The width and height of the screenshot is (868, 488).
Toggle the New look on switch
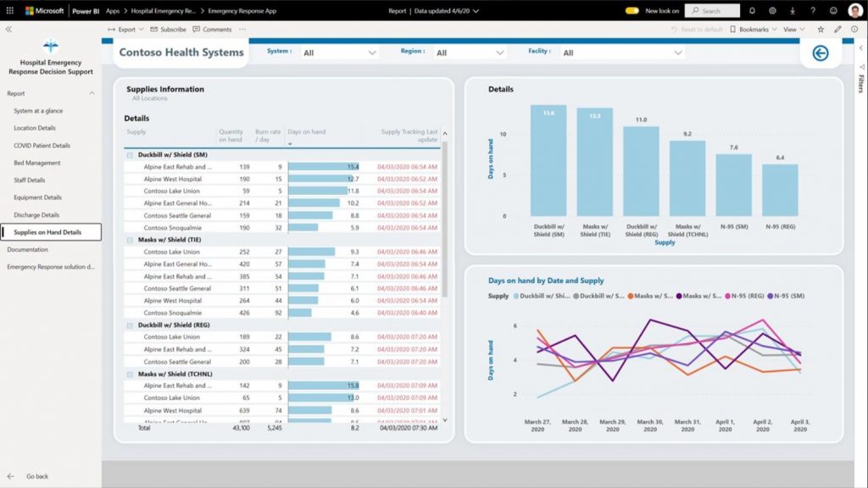point(632,10)
